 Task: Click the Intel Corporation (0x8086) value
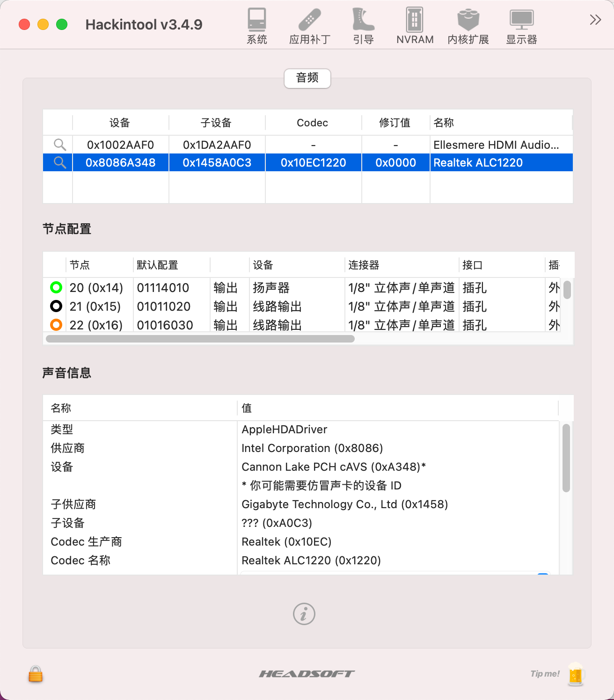312,448
